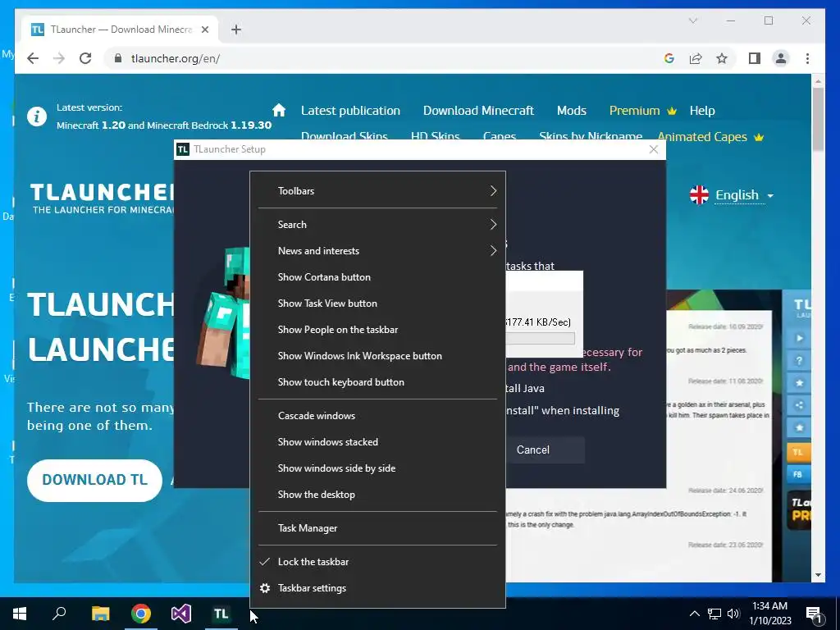Select Cascade windows

click(377, 416)
